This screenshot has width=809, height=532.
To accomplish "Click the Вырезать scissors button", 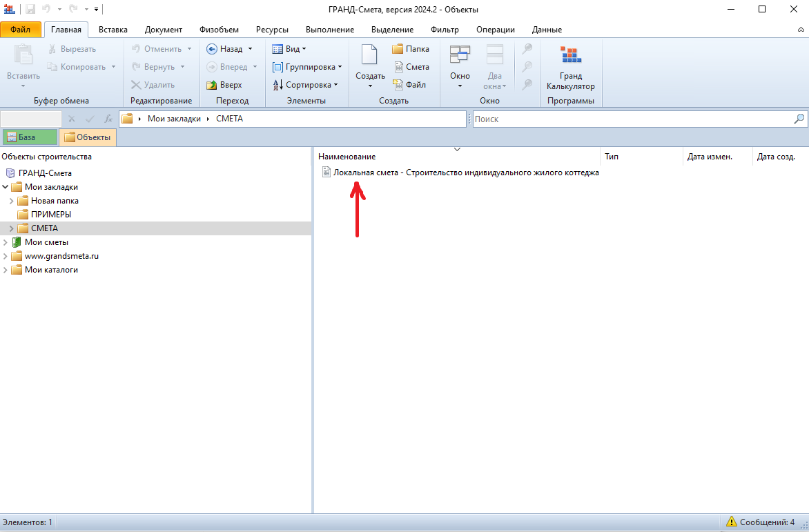I will coord(72,49).
